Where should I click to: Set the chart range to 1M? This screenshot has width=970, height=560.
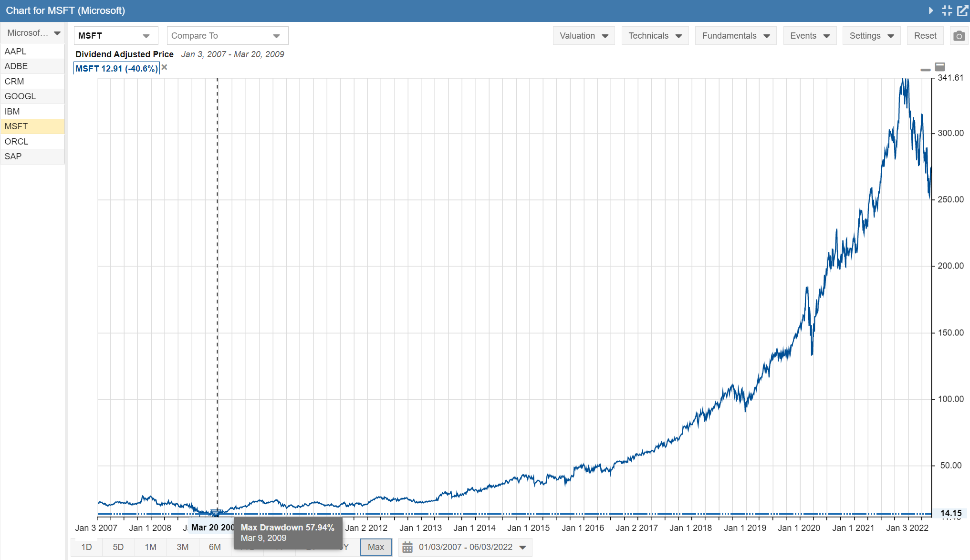[151, 547]
